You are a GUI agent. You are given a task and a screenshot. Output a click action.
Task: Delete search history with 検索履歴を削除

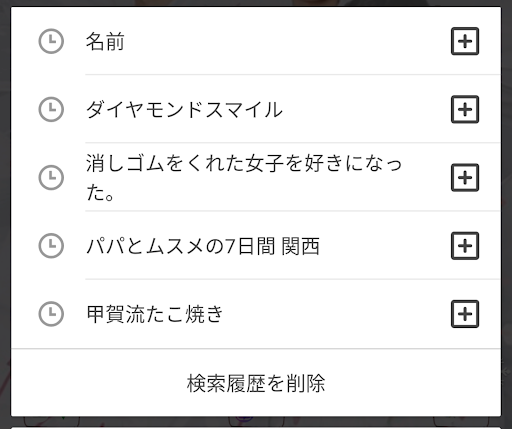point(256,383)
